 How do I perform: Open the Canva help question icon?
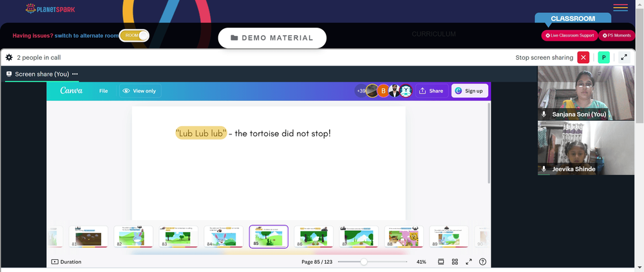point(482,262)
